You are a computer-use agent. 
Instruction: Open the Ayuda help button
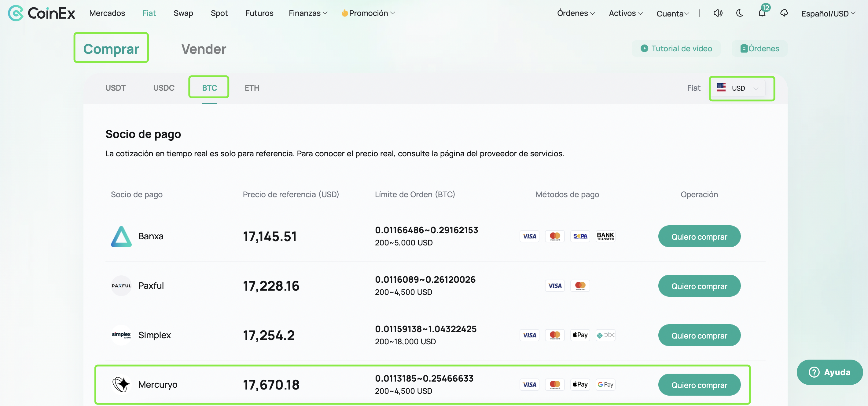coord(829,372)
